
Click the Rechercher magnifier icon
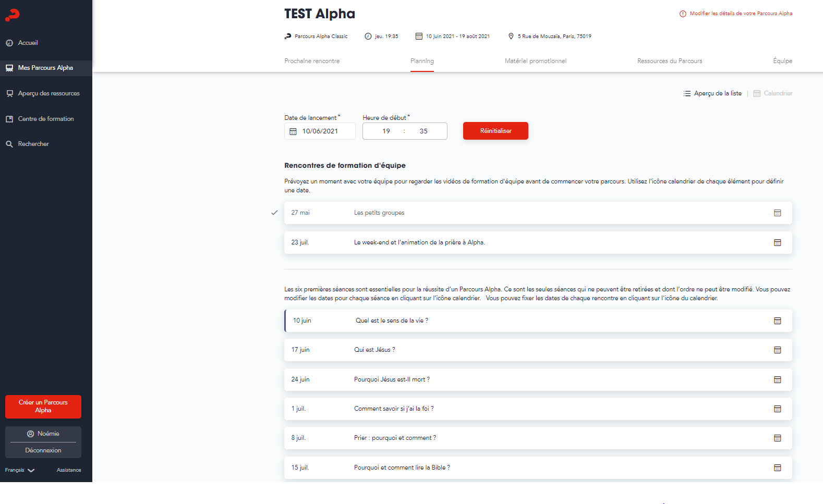click(x=9, y=144)
